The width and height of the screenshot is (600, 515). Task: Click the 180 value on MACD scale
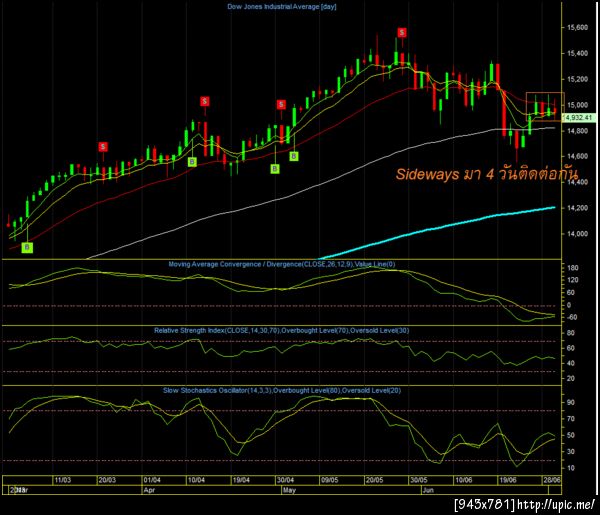click(x=572, y=268)
